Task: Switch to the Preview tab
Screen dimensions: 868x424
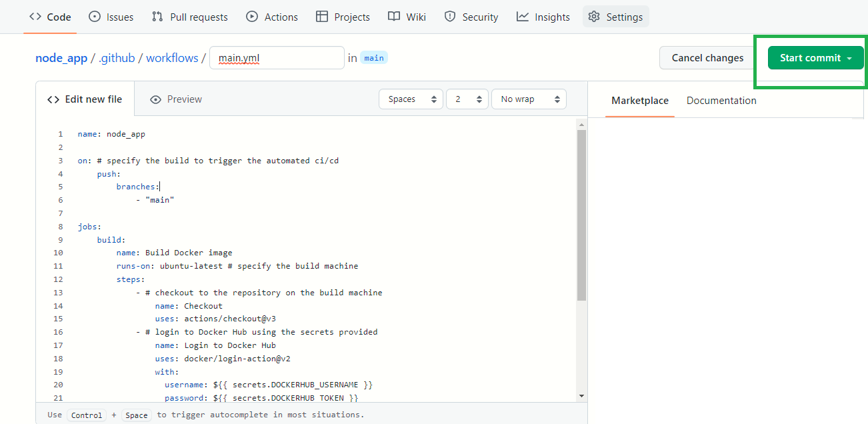Action: click(x=176, y=99)
